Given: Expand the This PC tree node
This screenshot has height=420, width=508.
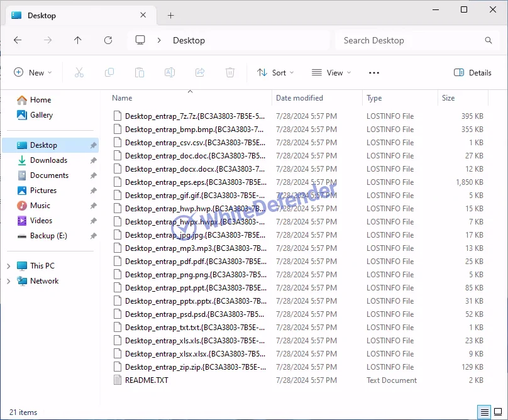Looking at the screenshot, I should [x=8, y=266].
